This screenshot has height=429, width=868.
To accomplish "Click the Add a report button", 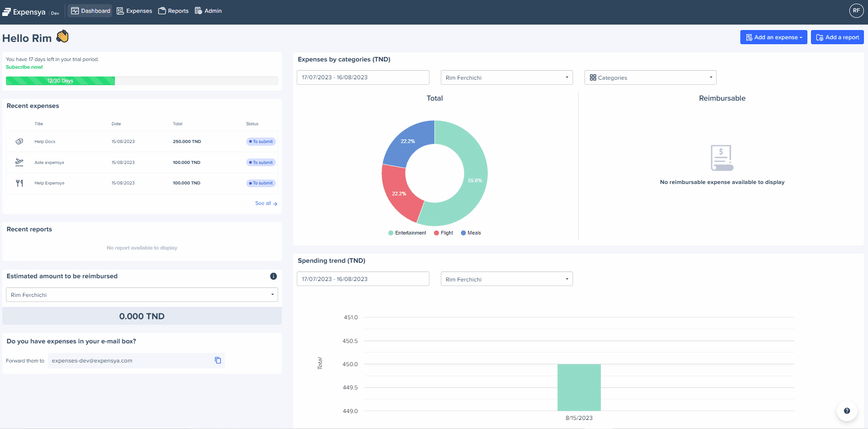I will tap(837, 37).
